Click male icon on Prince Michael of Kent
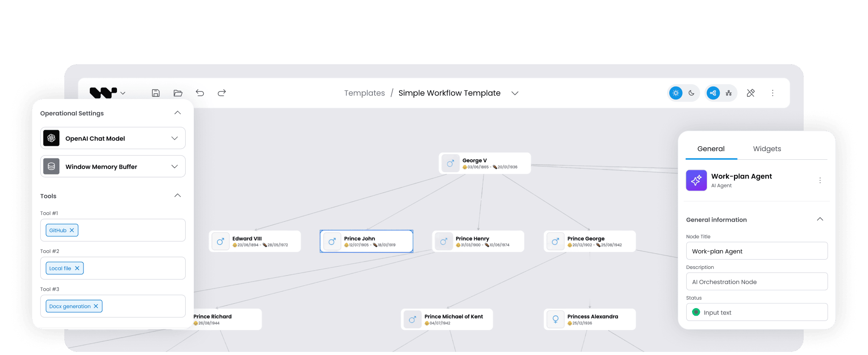The width and height of the screenshot is (868, 355). click(413, 319)
